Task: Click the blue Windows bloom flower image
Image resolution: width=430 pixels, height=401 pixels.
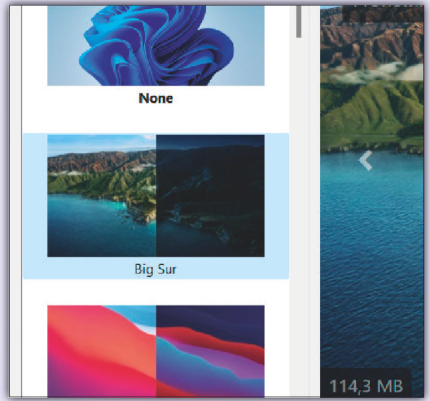Action: 157,47
